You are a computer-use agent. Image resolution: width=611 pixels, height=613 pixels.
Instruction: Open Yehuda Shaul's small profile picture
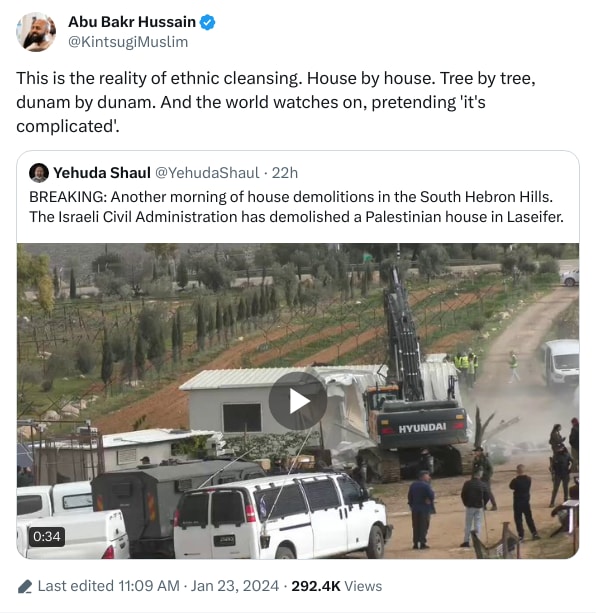[x=39, y=173]
